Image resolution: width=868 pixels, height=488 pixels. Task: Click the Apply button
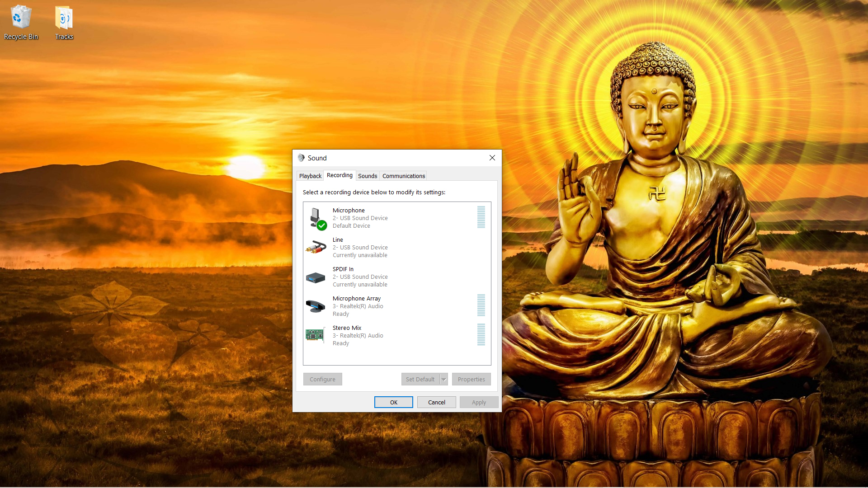[x=479, y=402]
